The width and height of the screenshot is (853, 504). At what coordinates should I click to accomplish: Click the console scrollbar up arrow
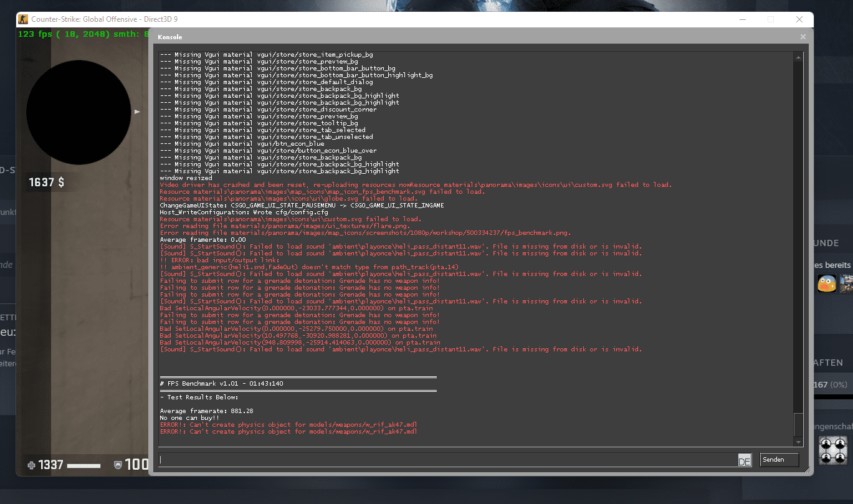(x=798, y=57)
